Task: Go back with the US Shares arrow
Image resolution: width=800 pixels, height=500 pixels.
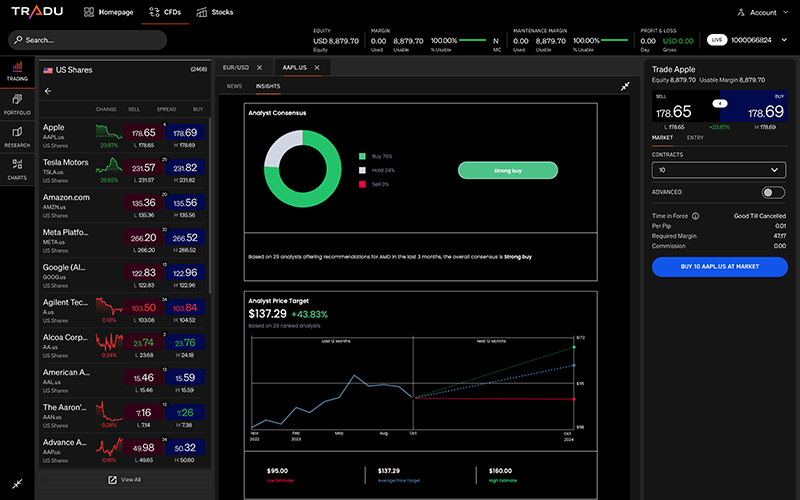Action: tap(48, 91)
